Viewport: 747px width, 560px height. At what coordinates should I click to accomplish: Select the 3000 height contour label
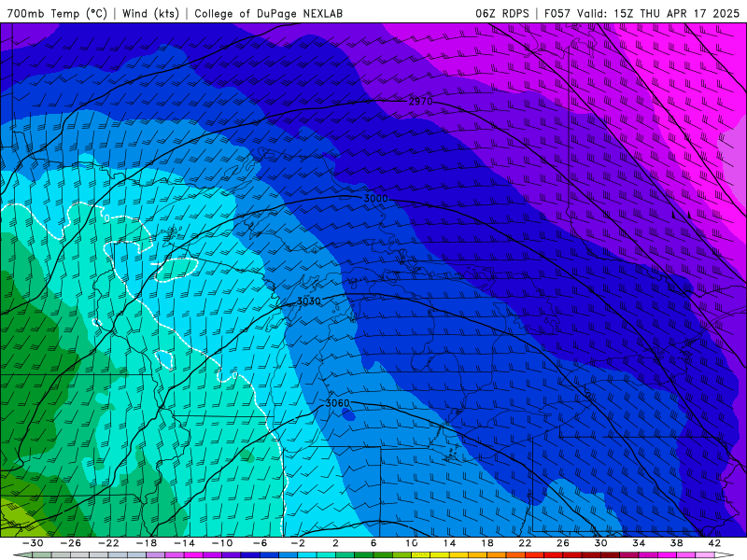tap(376, 198)
